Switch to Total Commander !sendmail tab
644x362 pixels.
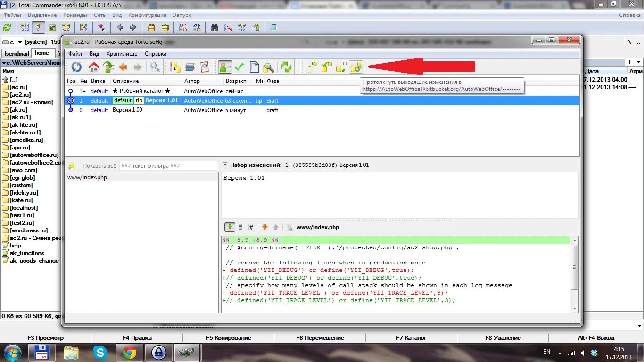point(17,53)
